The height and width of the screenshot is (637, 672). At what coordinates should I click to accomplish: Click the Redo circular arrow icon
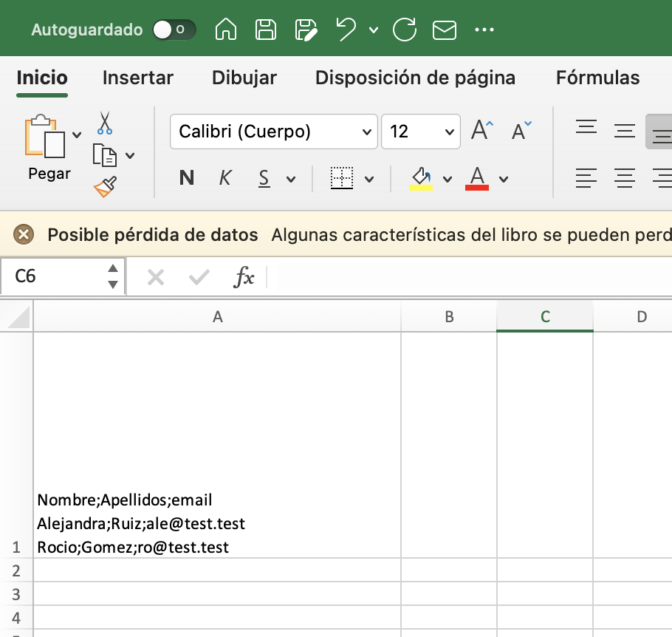pyautogui.click(x=404, y=30)
